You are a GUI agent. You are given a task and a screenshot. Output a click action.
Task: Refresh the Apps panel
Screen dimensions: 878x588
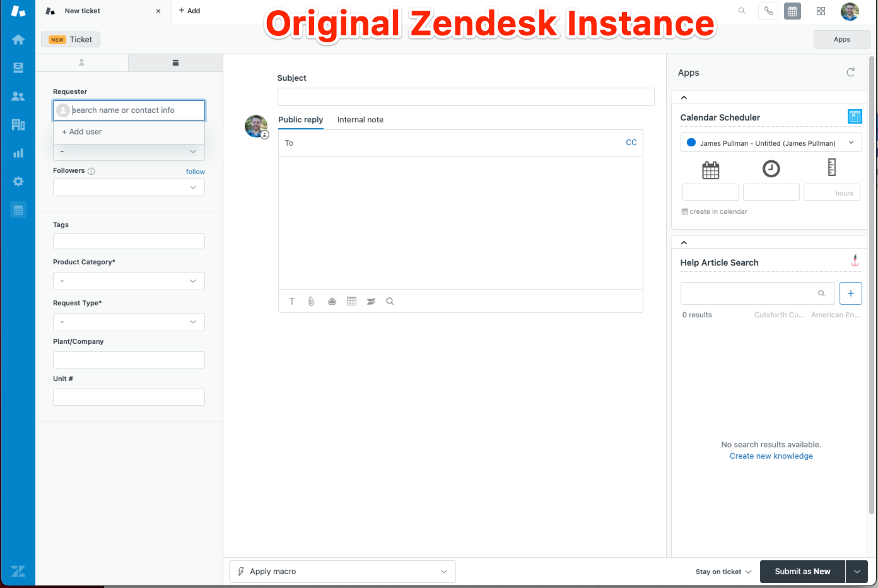(x=850, y=73)
